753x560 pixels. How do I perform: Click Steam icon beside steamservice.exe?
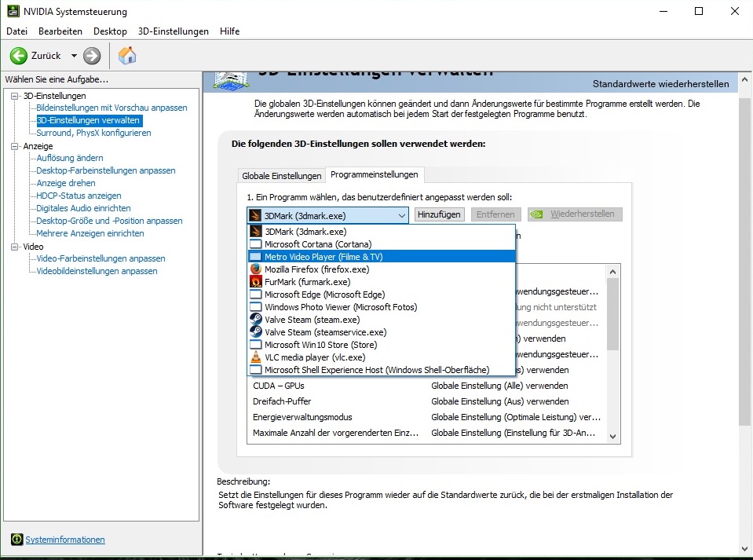pyautogui.click(x=256, y=332)
